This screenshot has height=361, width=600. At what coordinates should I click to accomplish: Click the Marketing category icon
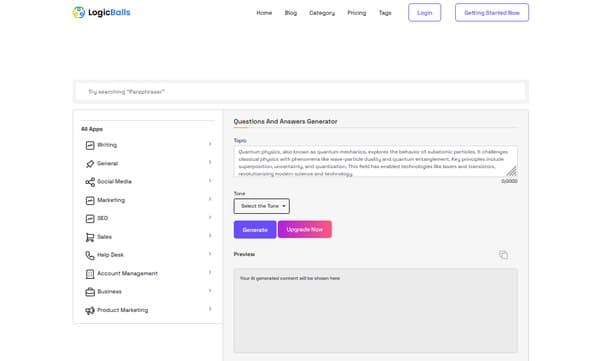click(90, 200)
